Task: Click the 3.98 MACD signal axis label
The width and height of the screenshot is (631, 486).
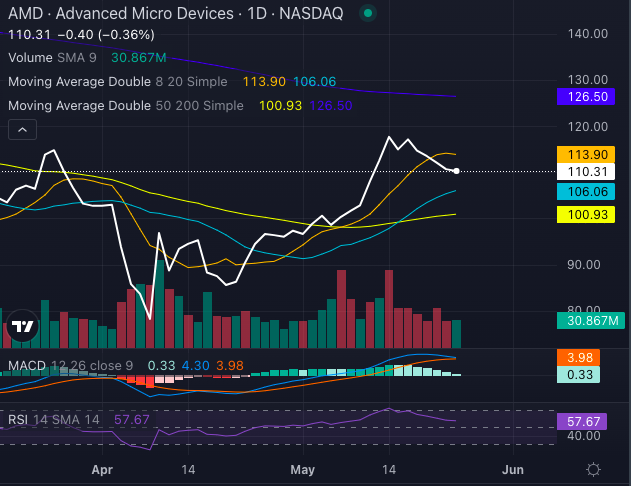Action: pyautogui.click(x=578, y=357)
